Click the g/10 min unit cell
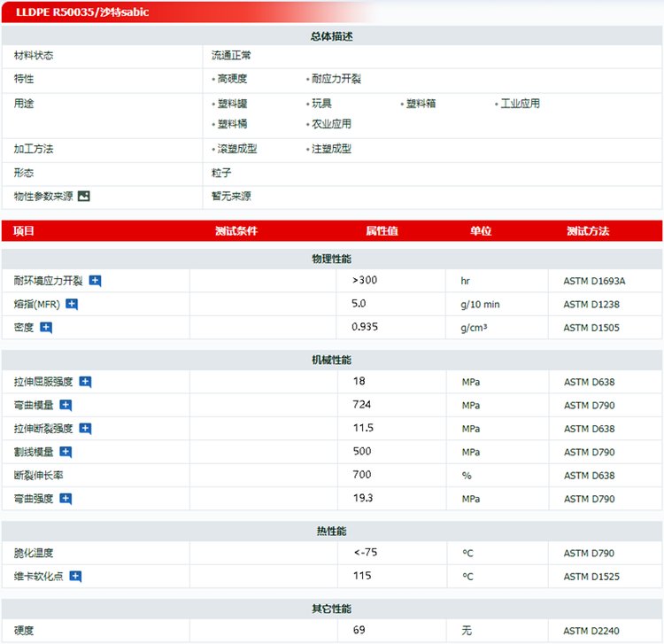This screenshot has height=644, width=664. click(x=480, y=304)
